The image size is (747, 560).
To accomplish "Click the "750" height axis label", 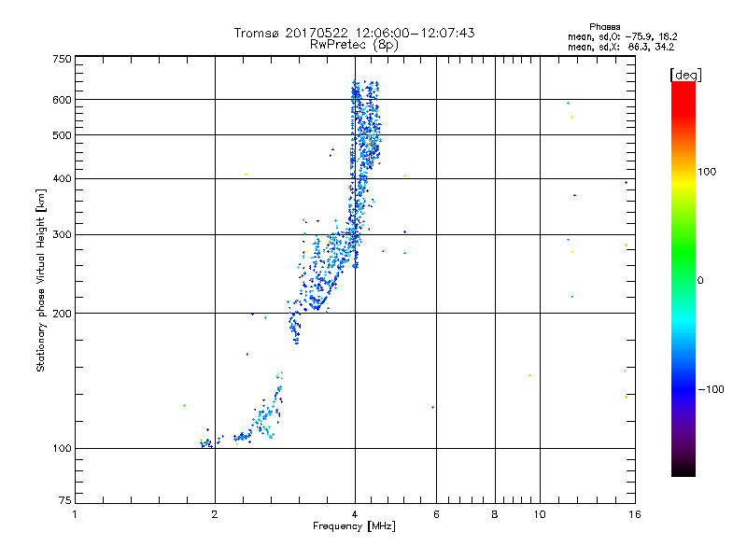I will click(x=62, y=59).
